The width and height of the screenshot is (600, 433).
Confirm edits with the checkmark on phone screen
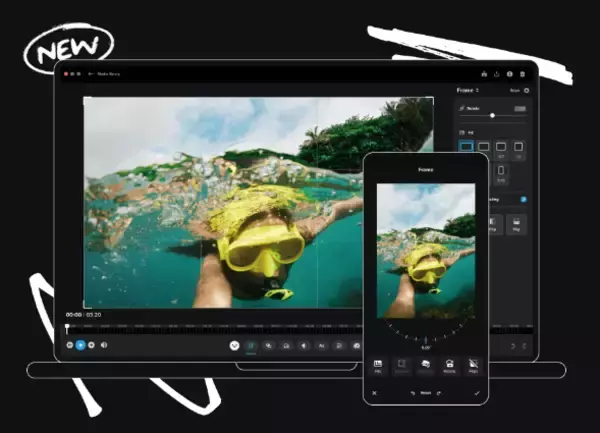click(477, 393)
